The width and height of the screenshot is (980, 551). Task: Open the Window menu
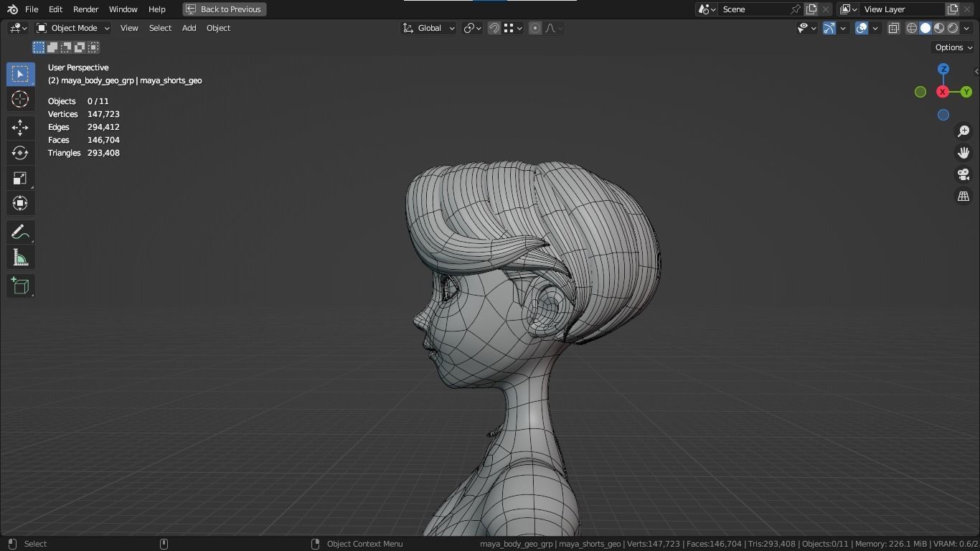123,9
